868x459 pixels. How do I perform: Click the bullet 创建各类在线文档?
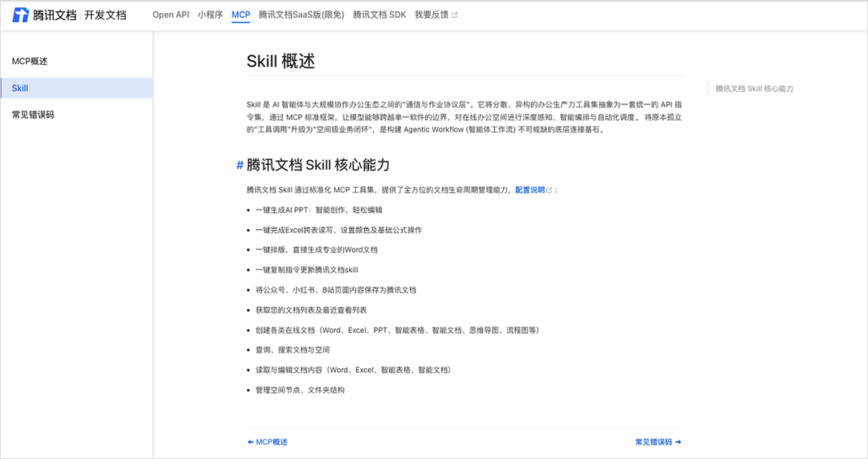pos(398,330)
